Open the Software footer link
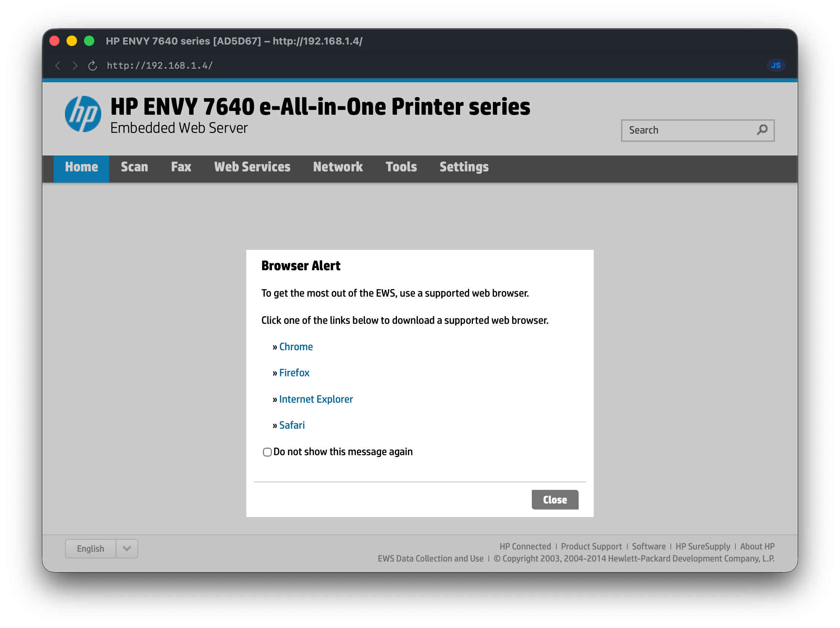Image resolution: width=840 pixels, height=628 pixels. coord(649,546)
